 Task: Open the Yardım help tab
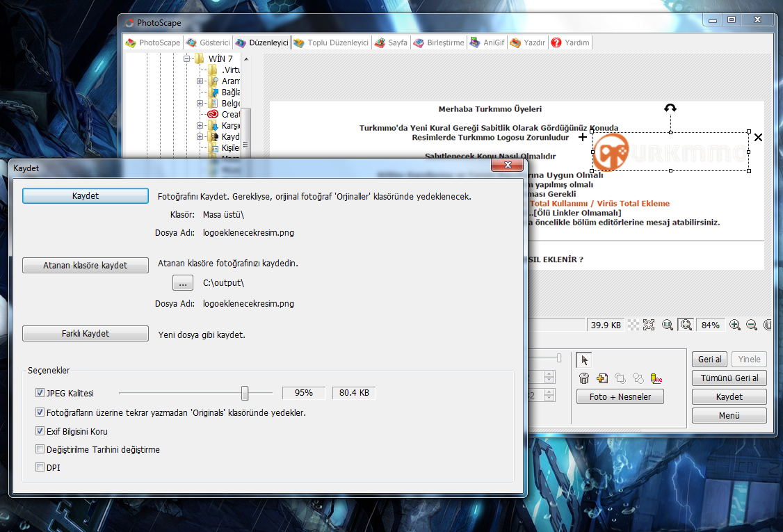pyautogui.click(x=570, y=42)
